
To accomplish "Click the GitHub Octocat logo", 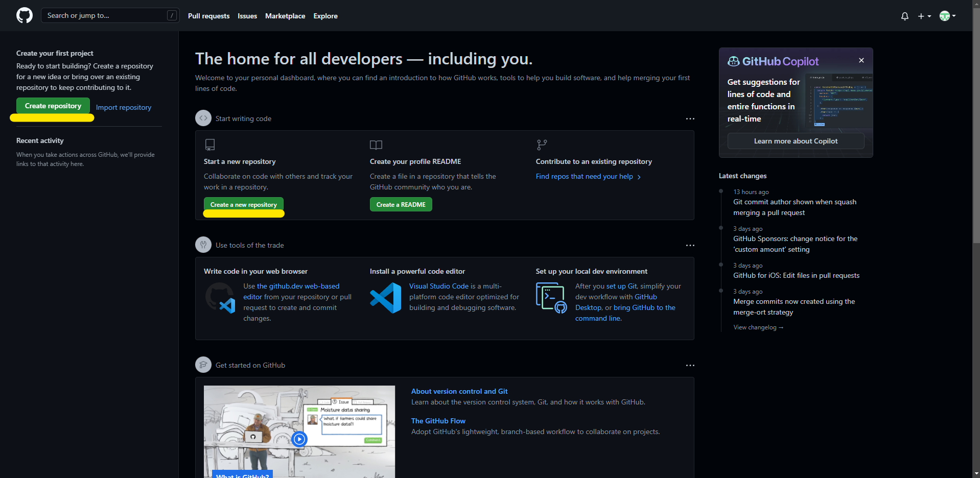I will 25,15.
